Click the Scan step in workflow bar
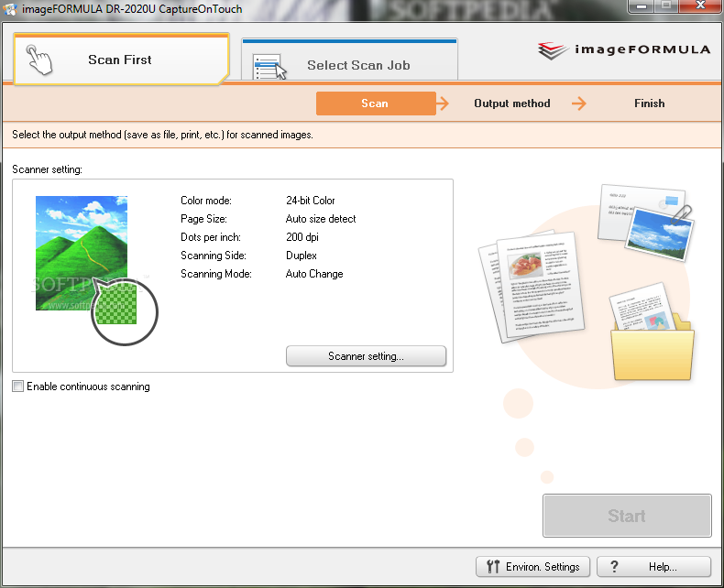 [x=376, y=103]
